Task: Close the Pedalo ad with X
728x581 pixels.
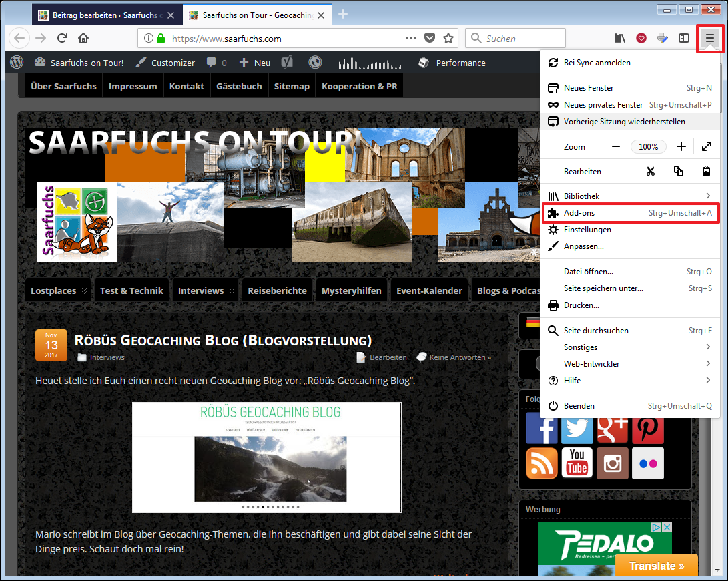Action: [x=667, y=527]
